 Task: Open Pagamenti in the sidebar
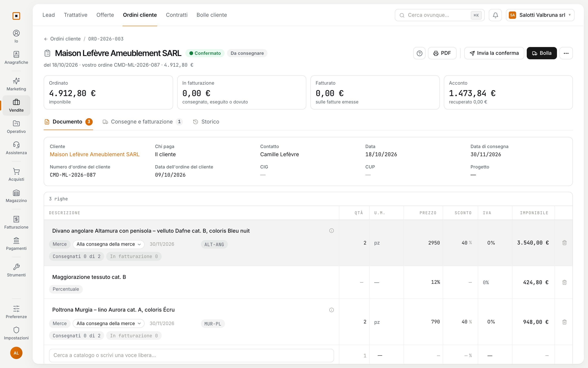tap(16, 244)
